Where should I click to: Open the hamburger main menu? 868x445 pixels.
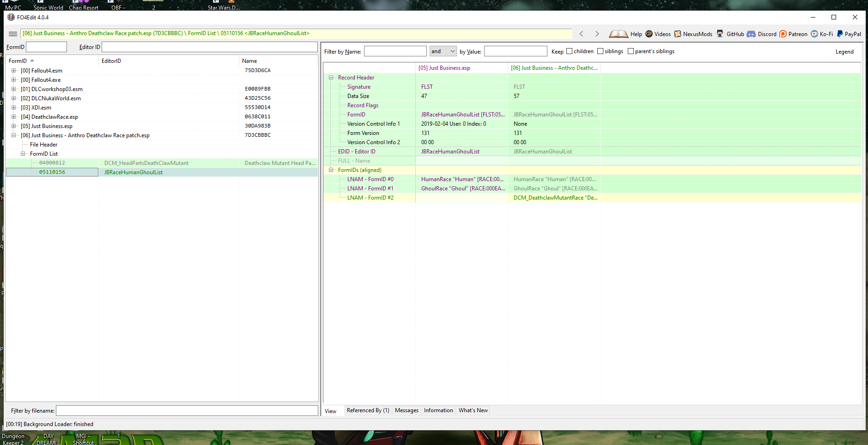click(13, 34)
